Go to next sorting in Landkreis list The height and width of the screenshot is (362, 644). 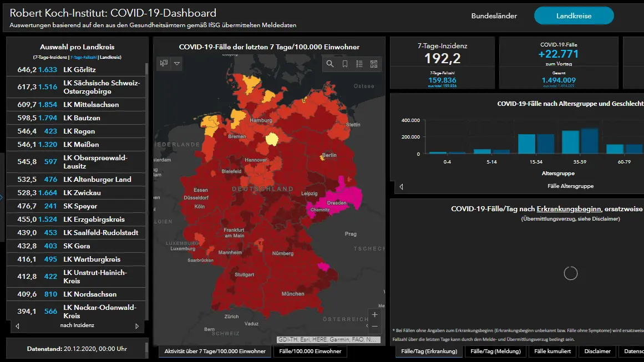click(x=137, y=326)
